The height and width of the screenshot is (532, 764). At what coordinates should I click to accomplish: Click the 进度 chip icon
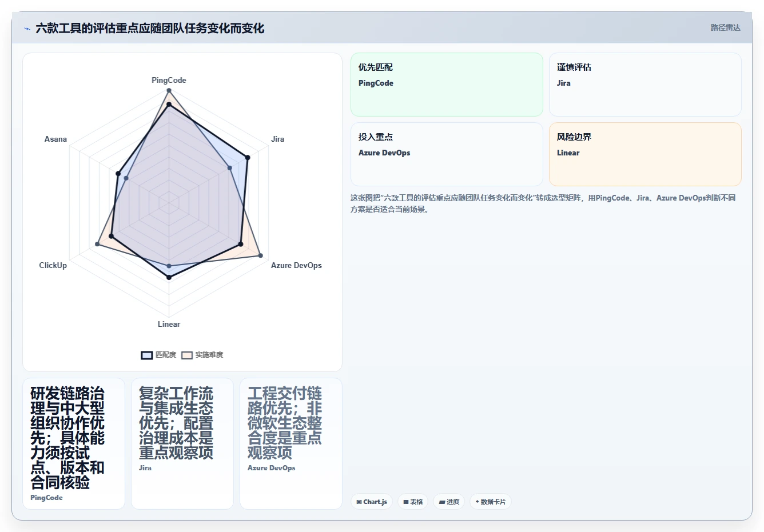442,502
